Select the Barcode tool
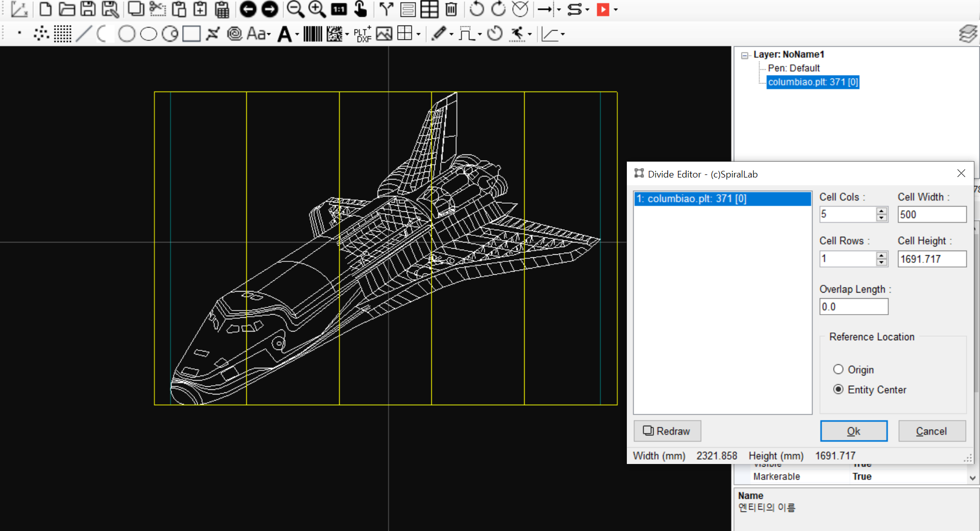This screenshot has height=531, width=980. (313, 34)
